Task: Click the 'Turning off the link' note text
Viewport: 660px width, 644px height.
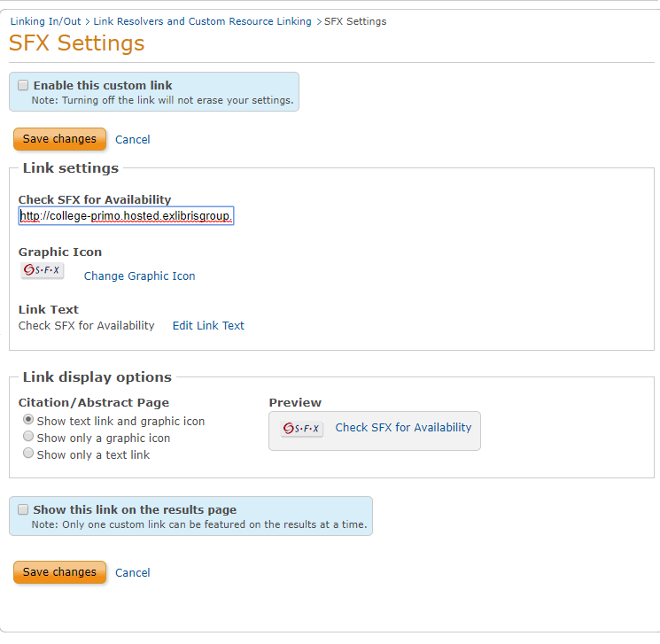Action: click(x=162, y=101)
